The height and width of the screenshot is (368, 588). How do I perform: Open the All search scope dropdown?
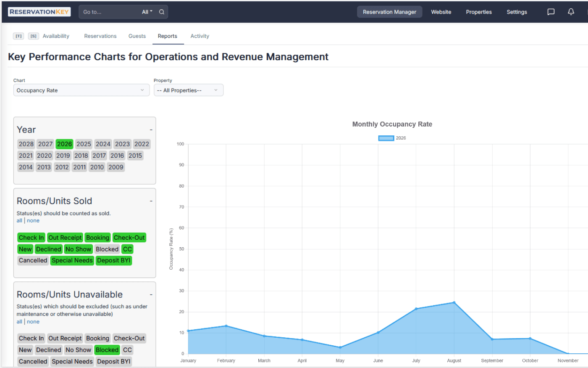click(147, 12)
